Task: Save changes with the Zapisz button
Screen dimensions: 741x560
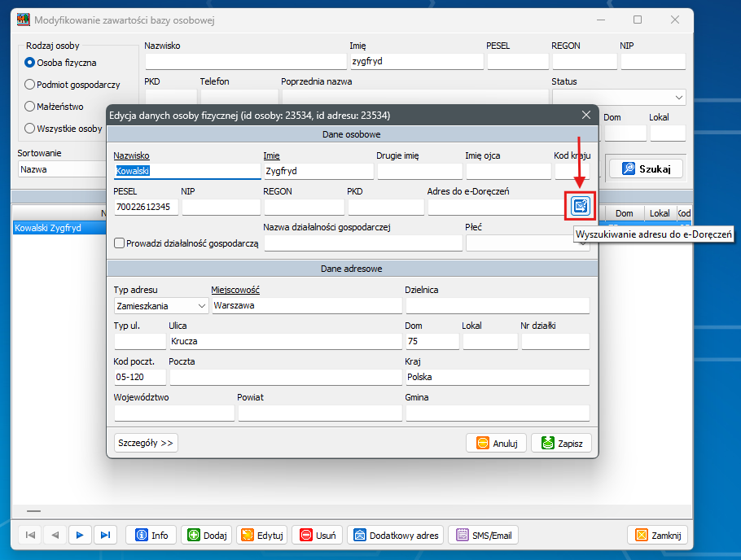Action: pyautogui.click(x=561, y=443)
